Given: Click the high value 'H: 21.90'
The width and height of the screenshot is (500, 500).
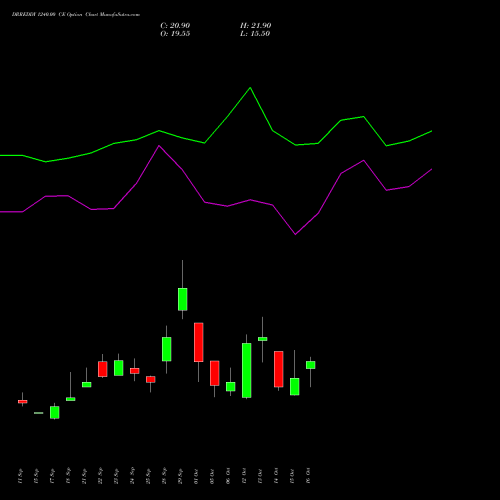Looking at the screenshot, I should tap(256, 26).
